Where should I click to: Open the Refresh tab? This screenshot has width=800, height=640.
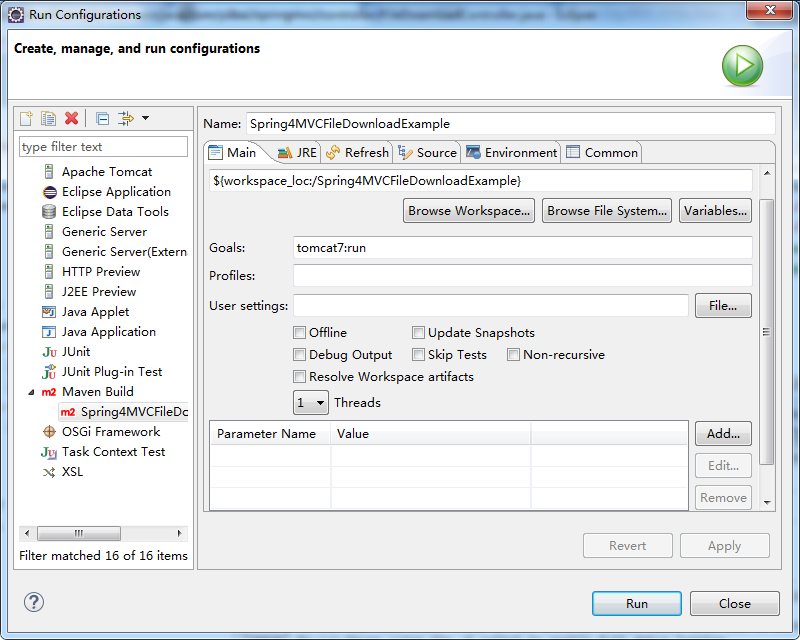357,153
